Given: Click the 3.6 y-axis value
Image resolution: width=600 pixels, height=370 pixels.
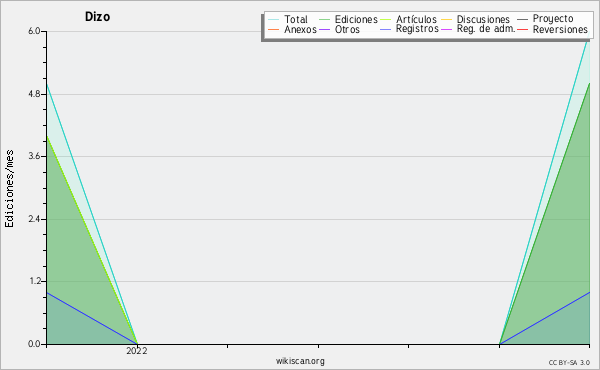Looking at the screenshot, I should (x=34, y=156).
